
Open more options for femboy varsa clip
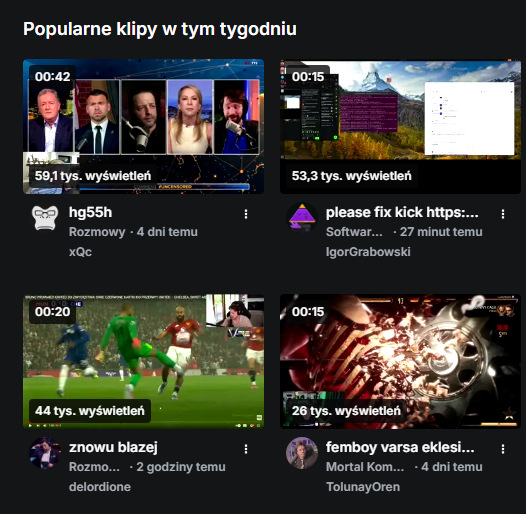click(x=503, y=449)
